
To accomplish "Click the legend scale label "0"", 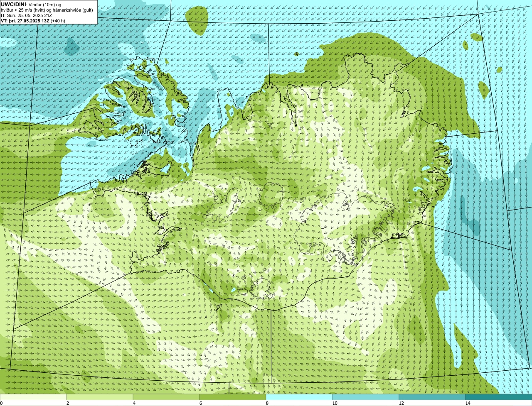I will 1,403.
